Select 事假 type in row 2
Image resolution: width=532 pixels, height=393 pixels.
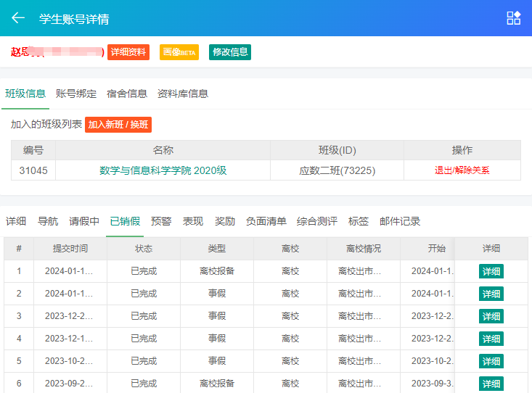[x=217, y=294]
